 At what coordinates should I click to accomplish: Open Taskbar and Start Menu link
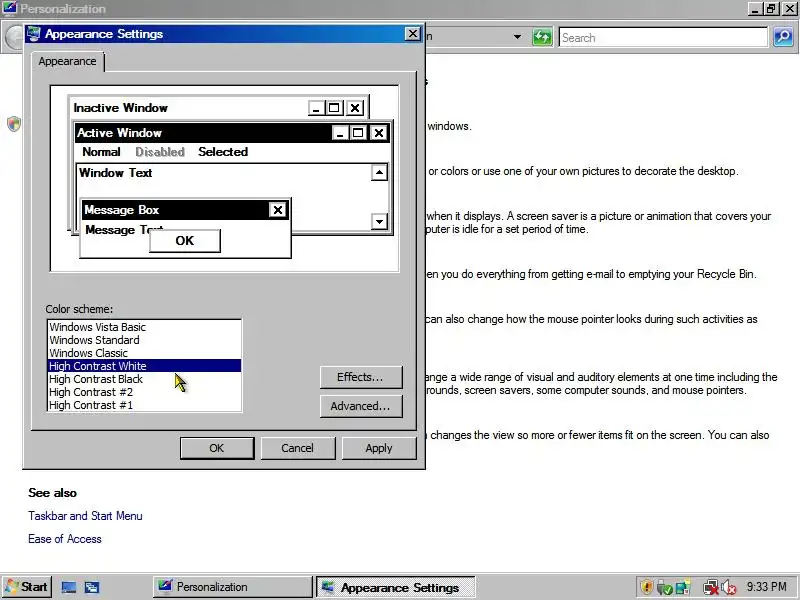point(85,516)
